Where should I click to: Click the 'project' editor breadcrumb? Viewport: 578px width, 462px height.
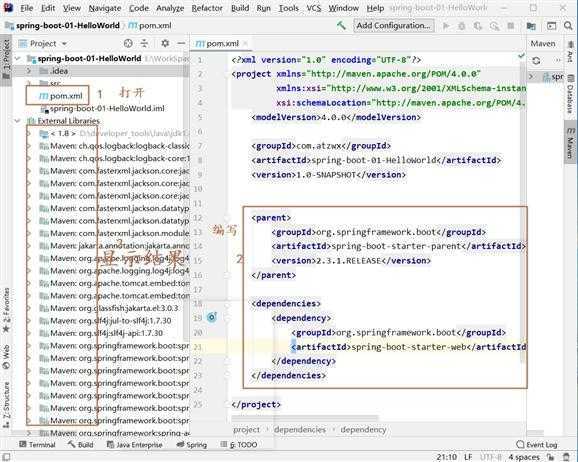246,430
